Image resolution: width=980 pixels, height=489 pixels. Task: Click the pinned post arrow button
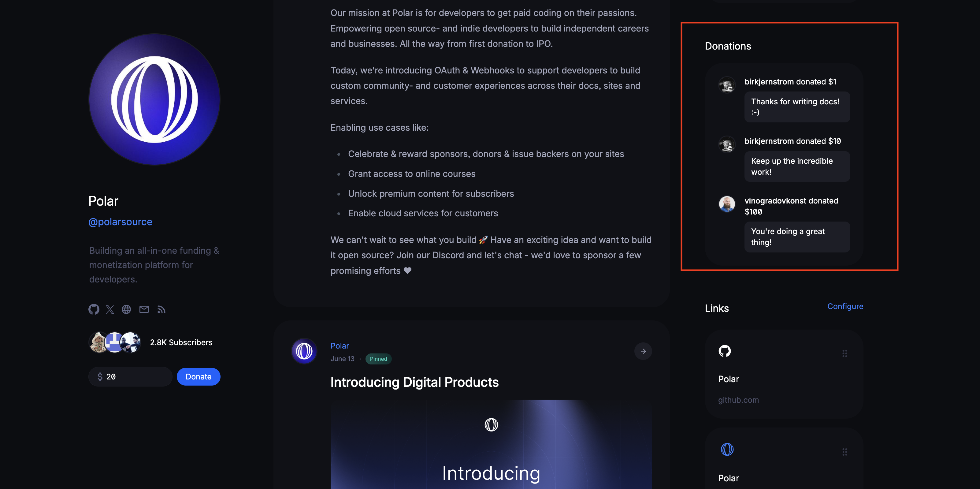click(x=643, y=351)
